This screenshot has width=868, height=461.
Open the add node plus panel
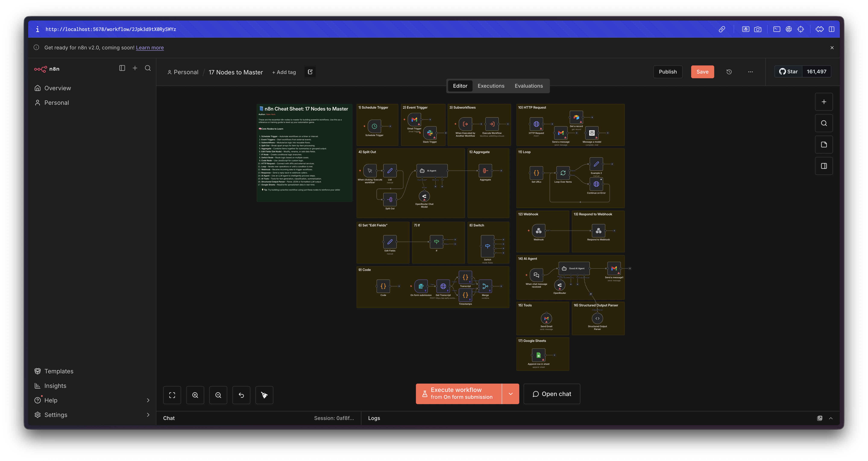click(824, 102)
